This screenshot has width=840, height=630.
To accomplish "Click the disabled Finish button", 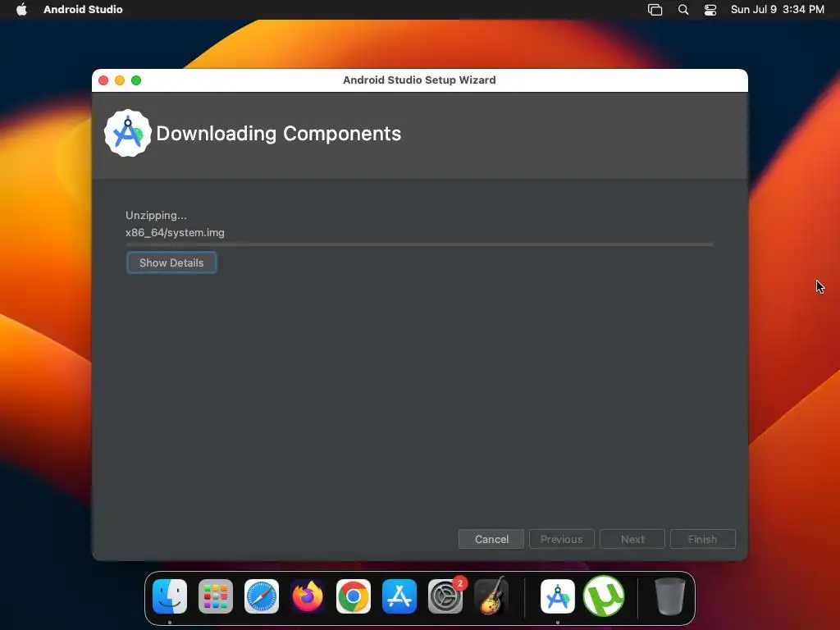I will tap(702, 539).
